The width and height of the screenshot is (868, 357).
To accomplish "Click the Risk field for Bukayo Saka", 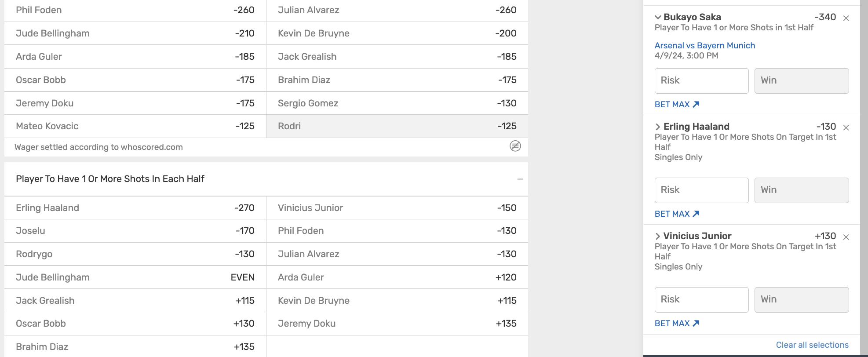I will 701,80.
